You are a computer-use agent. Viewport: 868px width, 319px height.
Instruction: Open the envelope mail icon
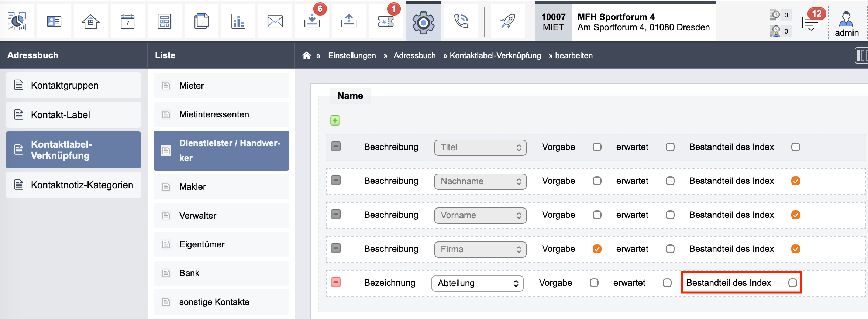pyautogui.click(x=275, y=21)
